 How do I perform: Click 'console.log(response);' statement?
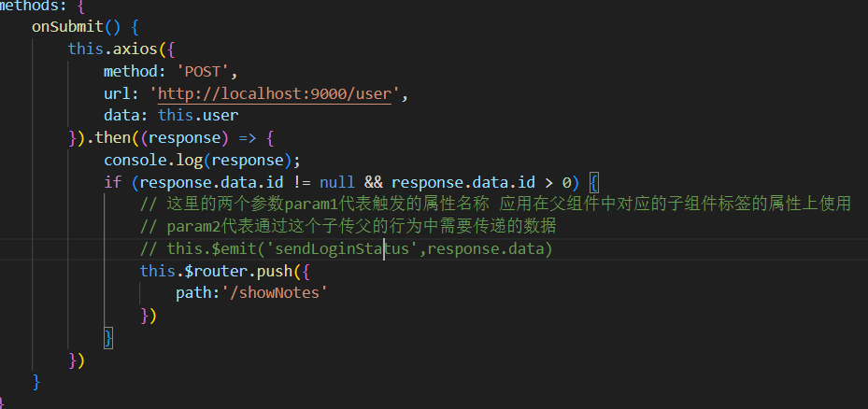[202, 160]
